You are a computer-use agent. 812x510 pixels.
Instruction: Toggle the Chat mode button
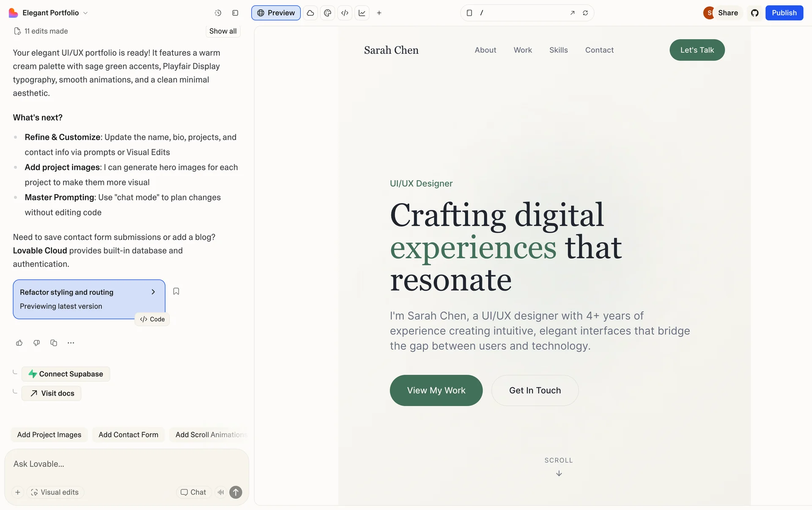tap(193, 492)
